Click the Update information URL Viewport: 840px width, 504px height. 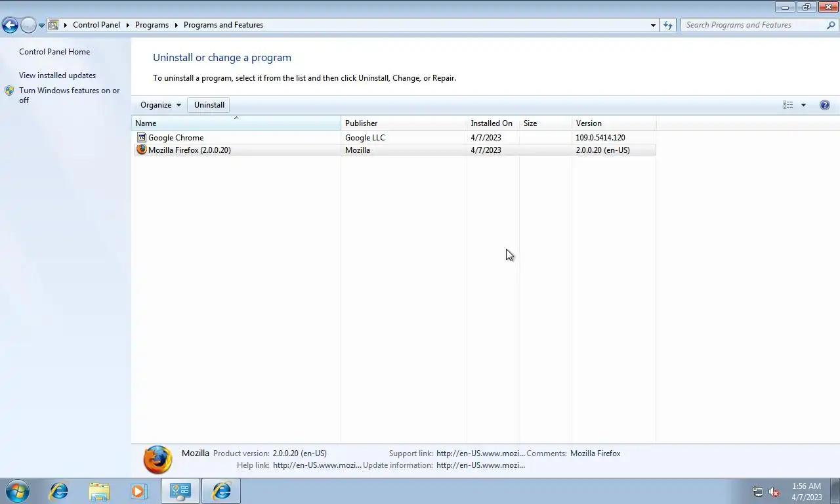click(x=480, y=465)
